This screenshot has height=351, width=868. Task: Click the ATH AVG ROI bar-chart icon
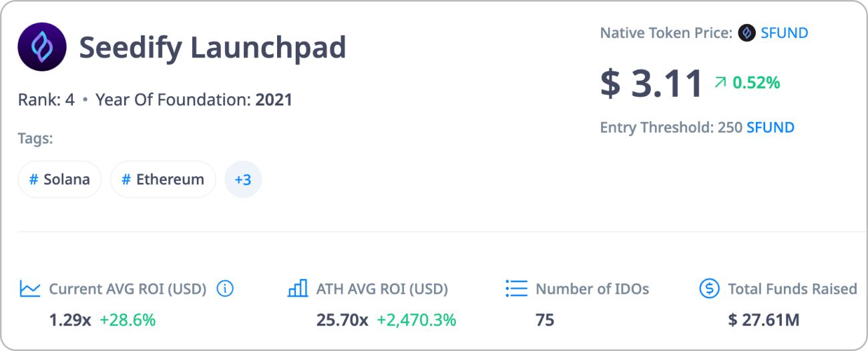coord(298,288)
